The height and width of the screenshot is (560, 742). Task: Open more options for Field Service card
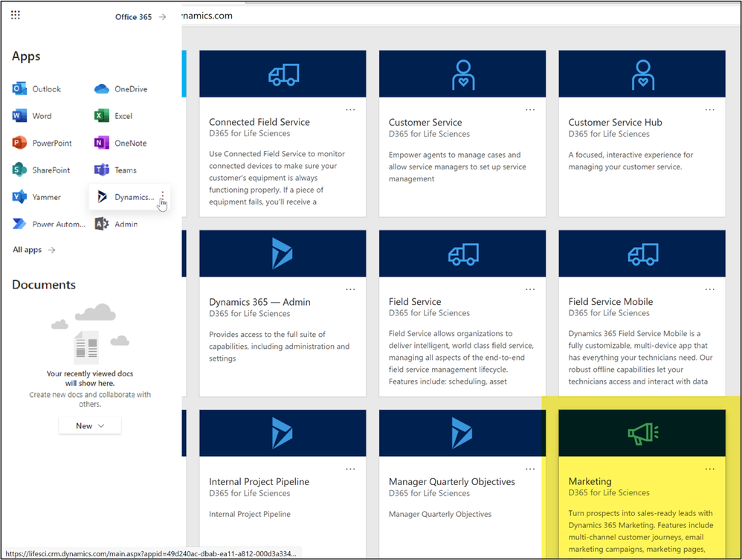pyautogui.click(x=530, y=289)
